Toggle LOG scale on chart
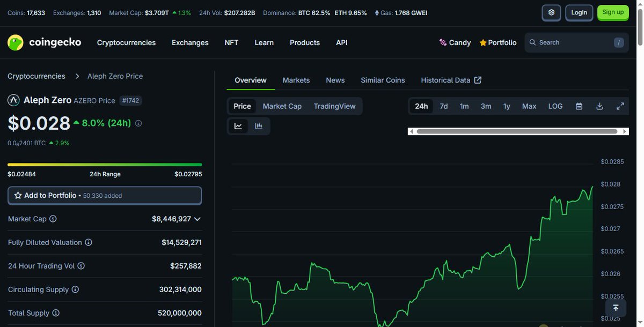 [x=555, y=106]
